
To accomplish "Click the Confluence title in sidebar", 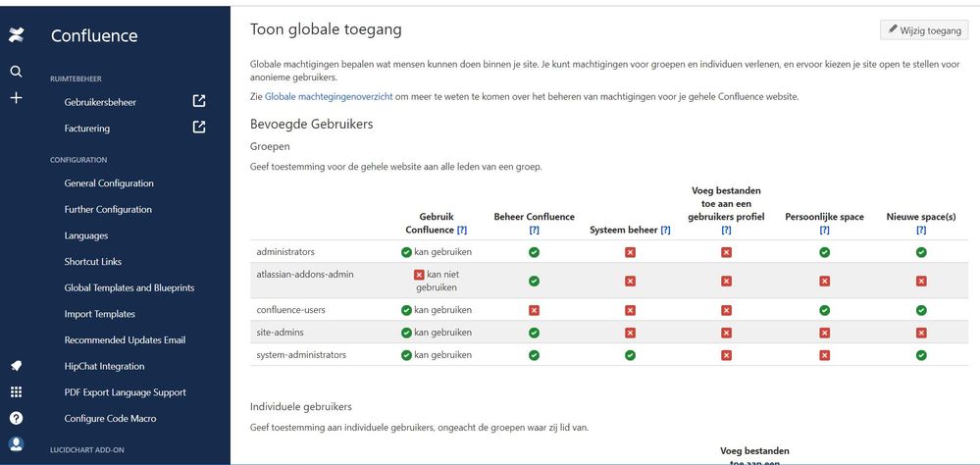I will tap(94, 35).
